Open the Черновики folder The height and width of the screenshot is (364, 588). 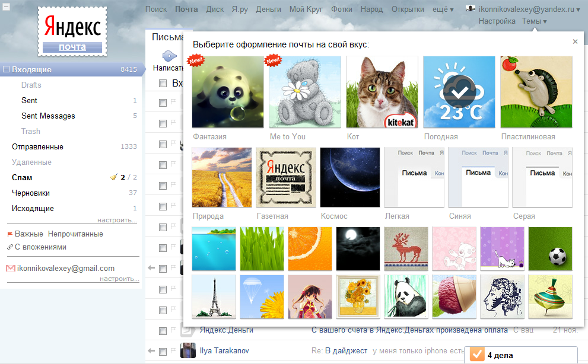coord(31,193)
